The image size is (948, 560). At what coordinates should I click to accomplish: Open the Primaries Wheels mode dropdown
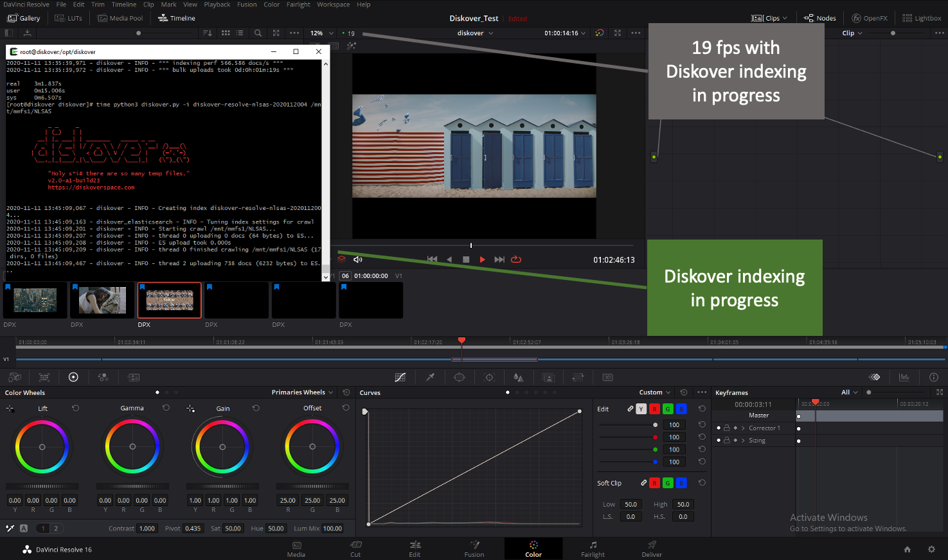tap(302, 392)
